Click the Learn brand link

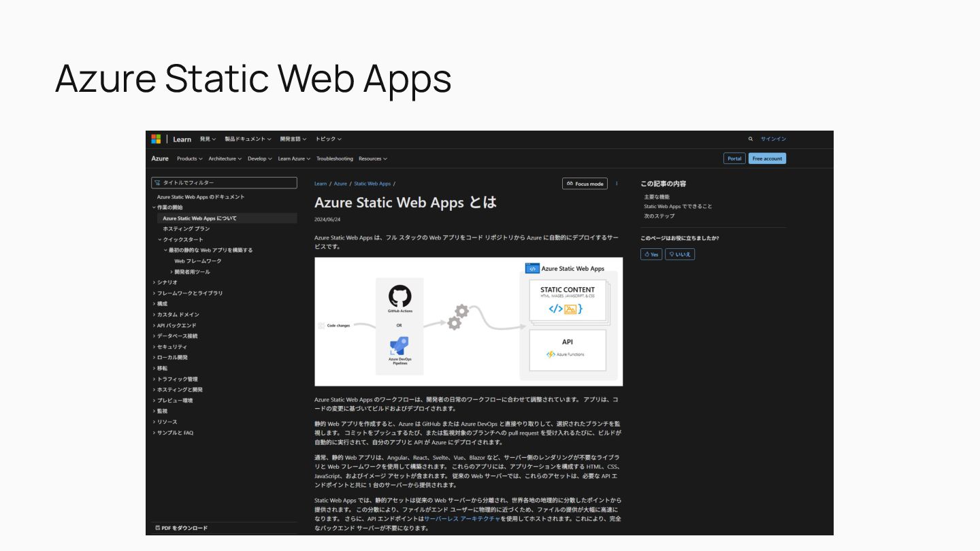(182, 139)
